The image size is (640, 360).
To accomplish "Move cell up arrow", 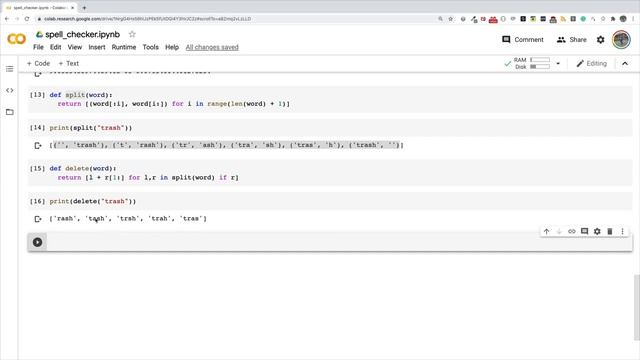I will point(547,231).
